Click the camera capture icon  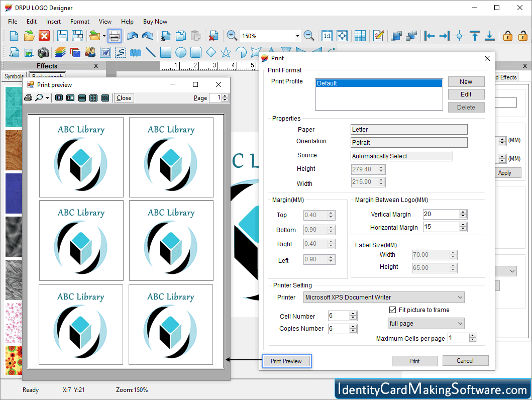(x=43, y=52)
